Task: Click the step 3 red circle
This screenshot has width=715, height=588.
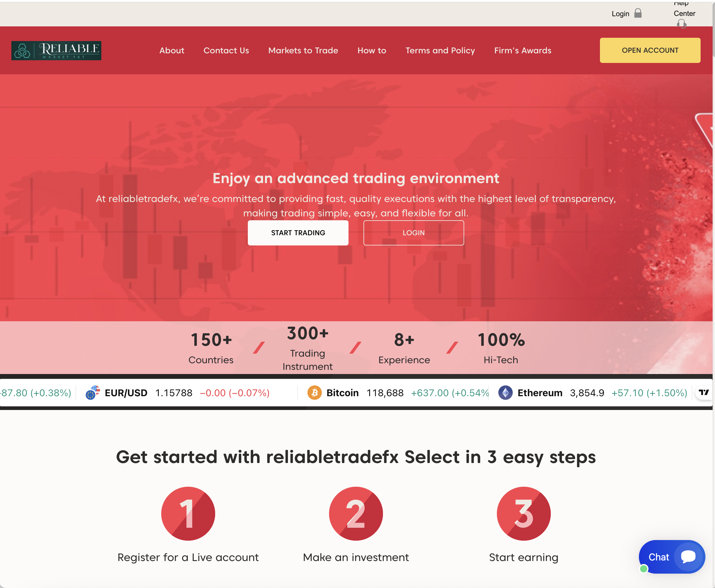Action: point(524,513)
